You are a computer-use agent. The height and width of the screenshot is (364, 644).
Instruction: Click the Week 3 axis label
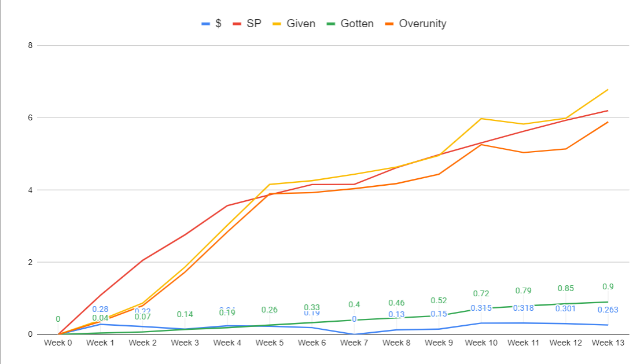point(185,343)
